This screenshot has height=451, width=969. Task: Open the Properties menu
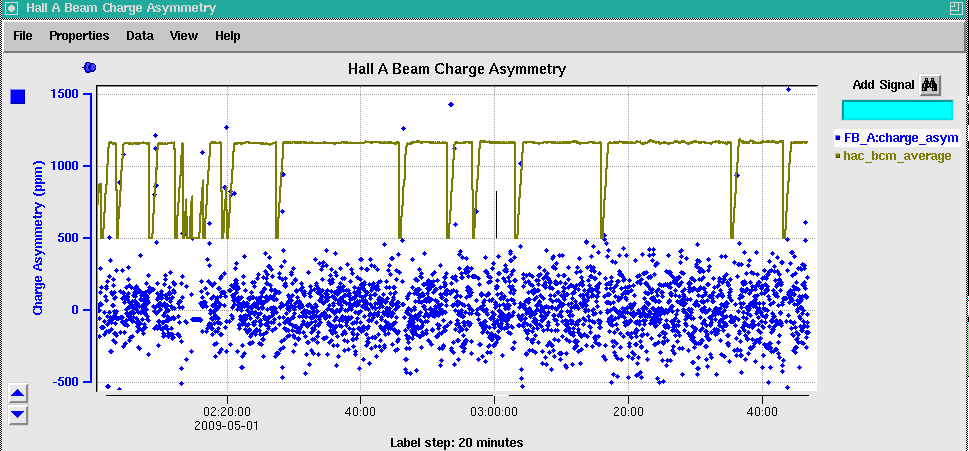[x=79, y=36]
